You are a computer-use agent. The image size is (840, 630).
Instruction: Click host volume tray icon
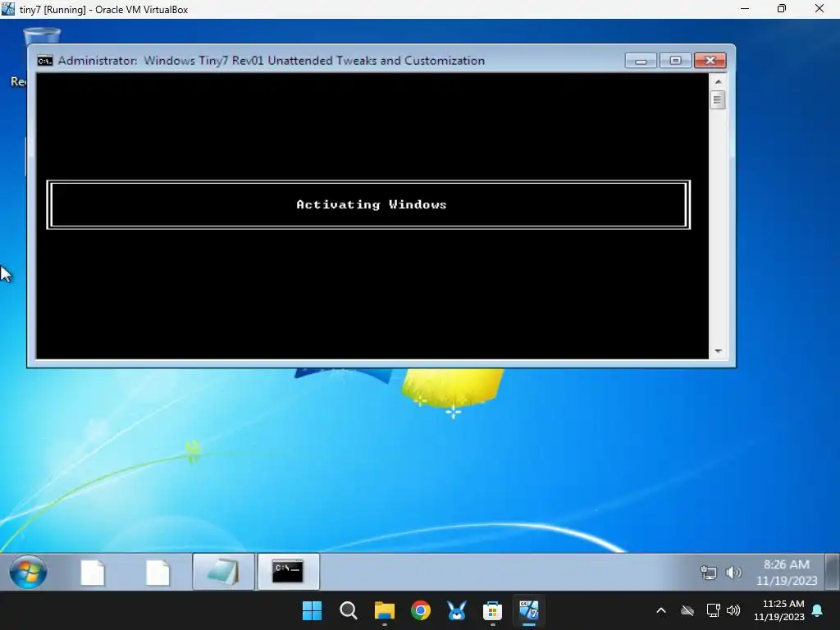[x=733, y=610]
